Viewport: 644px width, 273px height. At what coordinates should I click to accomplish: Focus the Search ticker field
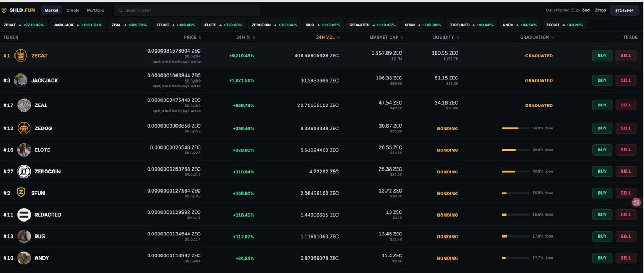click(x=187, y=10)
